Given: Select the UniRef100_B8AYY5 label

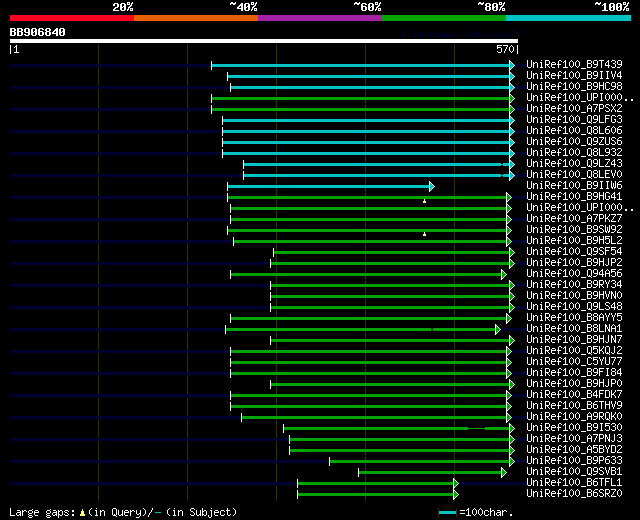Looking at the screenshot, I should click(574, 318).
